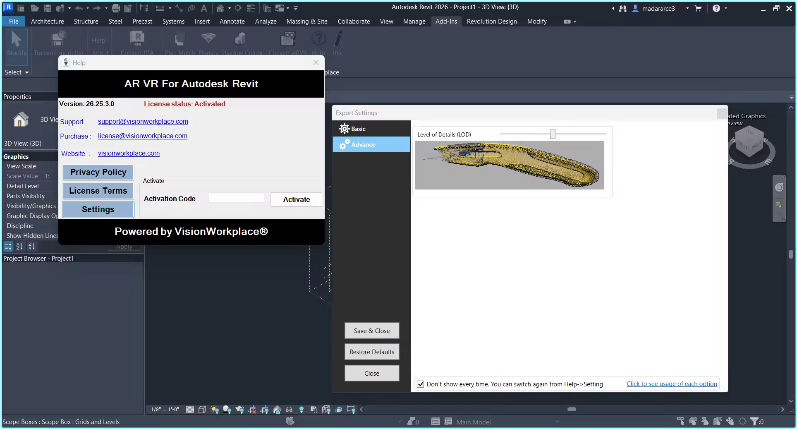The image size is (797, 429).
Task: Click the navigation wheel icon on right bar
Action: 779,187
